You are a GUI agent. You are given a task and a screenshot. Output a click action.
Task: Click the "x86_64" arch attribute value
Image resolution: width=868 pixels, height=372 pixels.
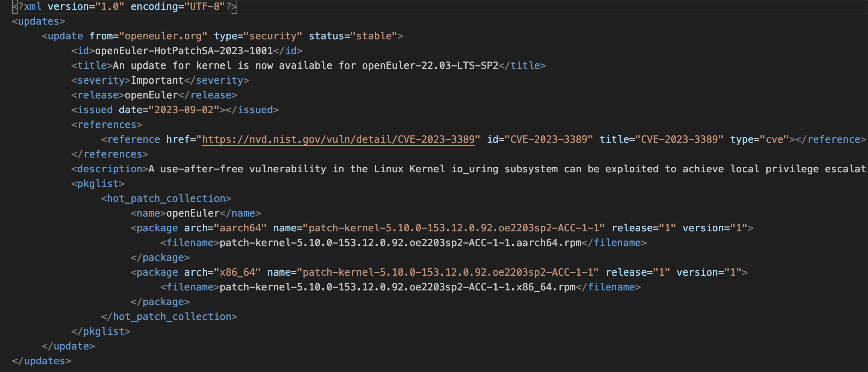pos(237,272)
